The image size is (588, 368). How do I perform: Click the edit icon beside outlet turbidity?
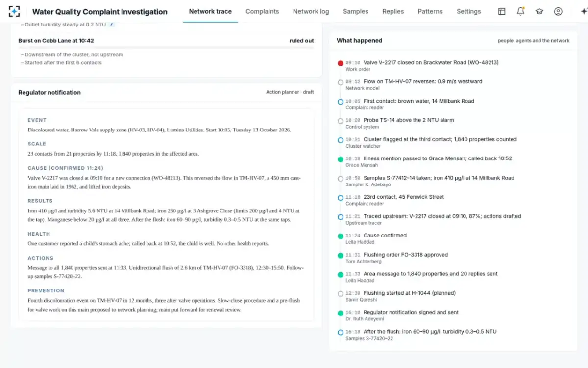112,24
